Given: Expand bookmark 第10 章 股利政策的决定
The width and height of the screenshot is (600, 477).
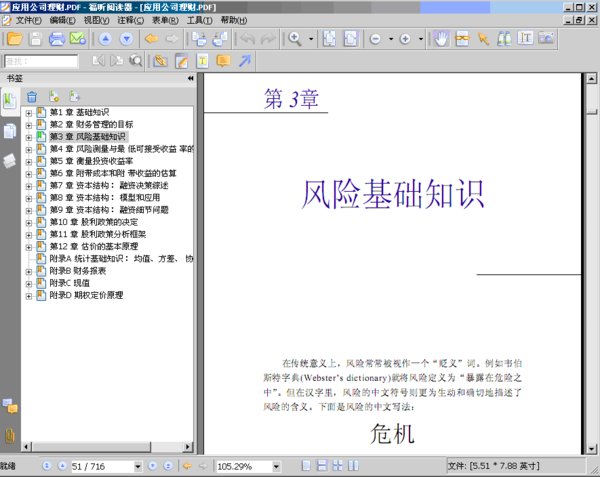Looking at the screenshot, I should tap(29, 223).
